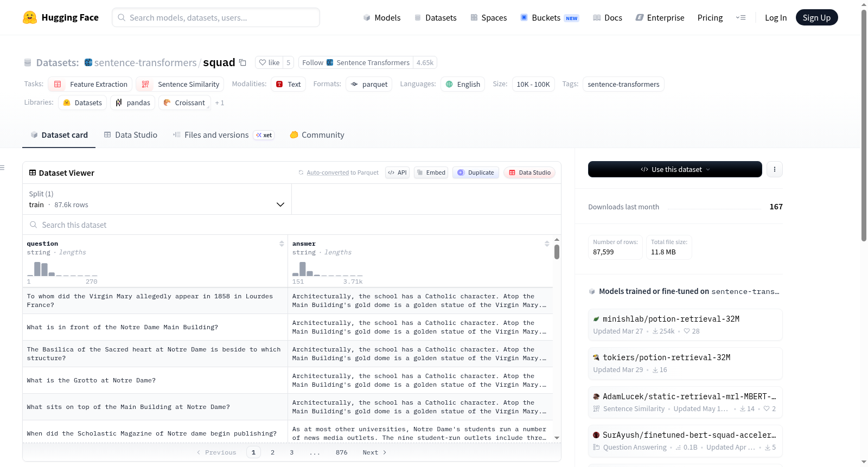Open the pandas library tag

[133, 103]
